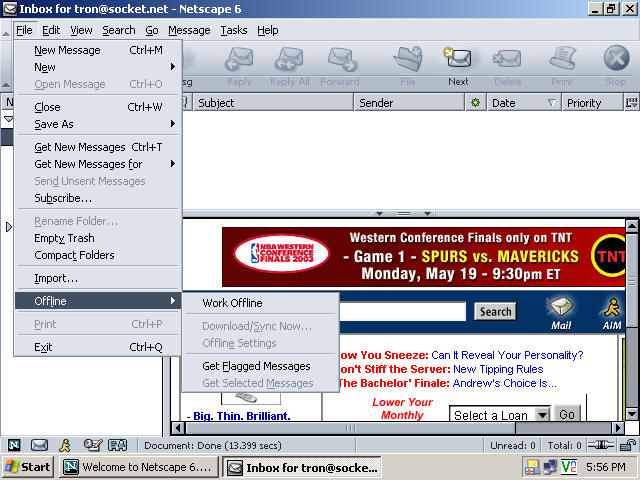640x480 pixels.
Task: Click the VNC tray icon
Action: [x=569, y=466]
